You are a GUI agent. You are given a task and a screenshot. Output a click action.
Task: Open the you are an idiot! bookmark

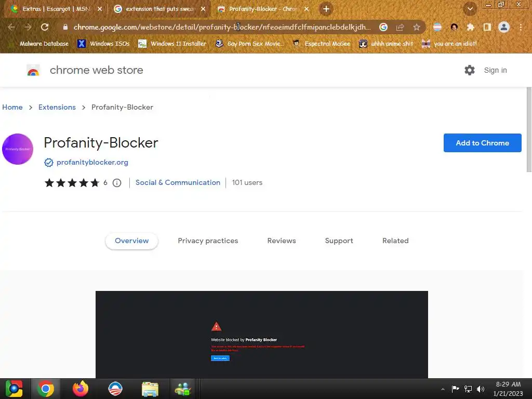click(x=449, y=44)
